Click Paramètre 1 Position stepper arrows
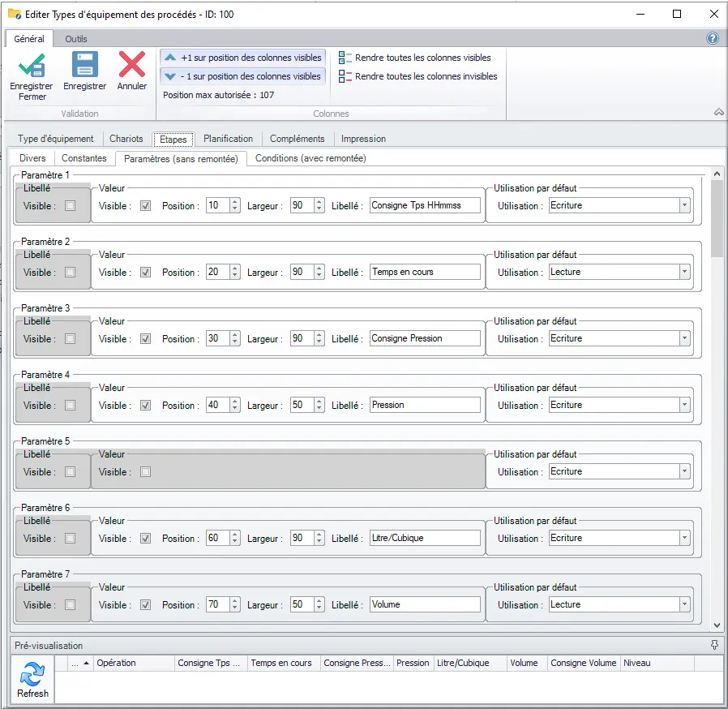 click(x=234, y=205)
